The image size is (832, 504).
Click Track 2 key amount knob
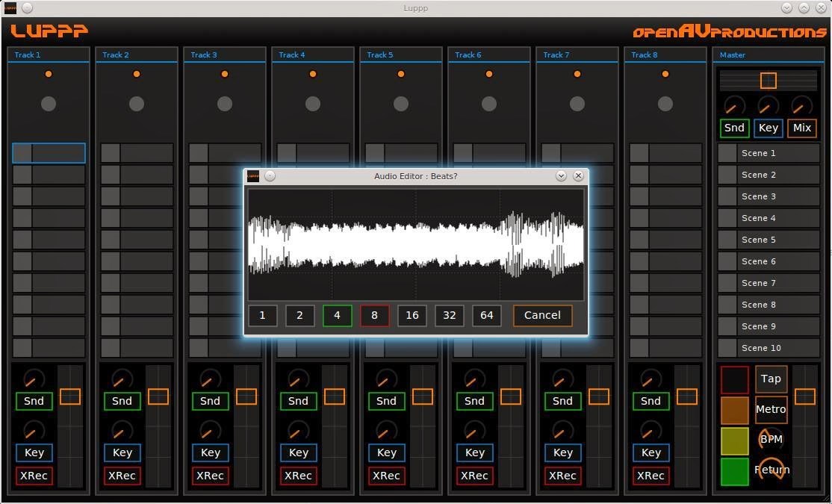click(x=122, y=431)
